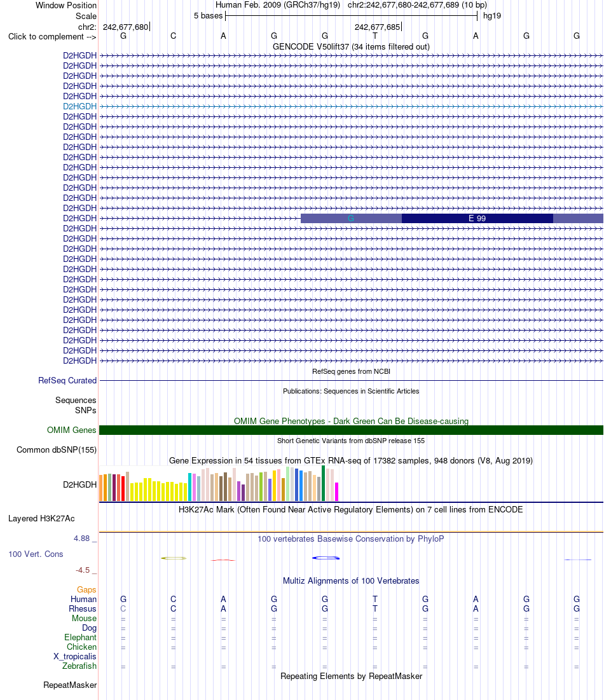Click the D2HGDH label beside the GTEx bar chart
Screen dimensions: 604x700
[79, 484]
